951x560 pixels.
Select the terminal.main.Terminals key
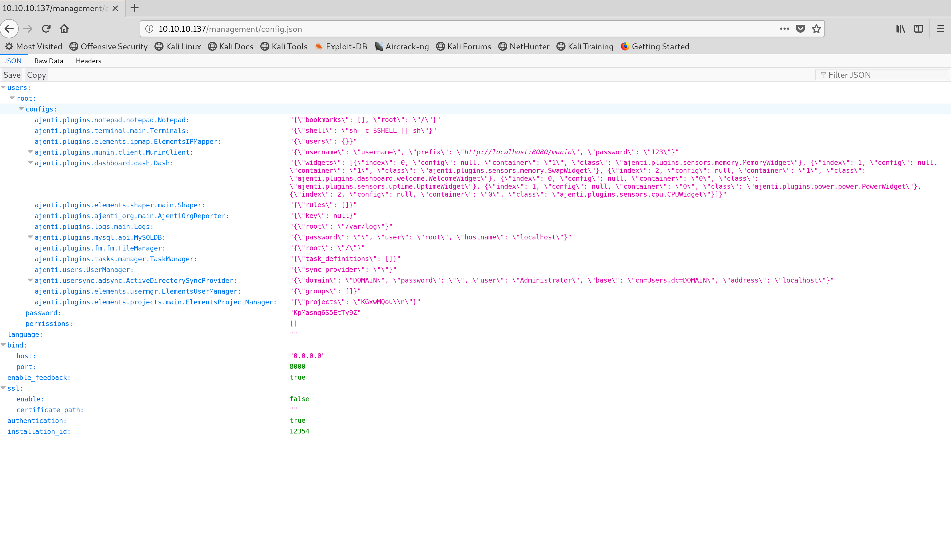point(112,130)
